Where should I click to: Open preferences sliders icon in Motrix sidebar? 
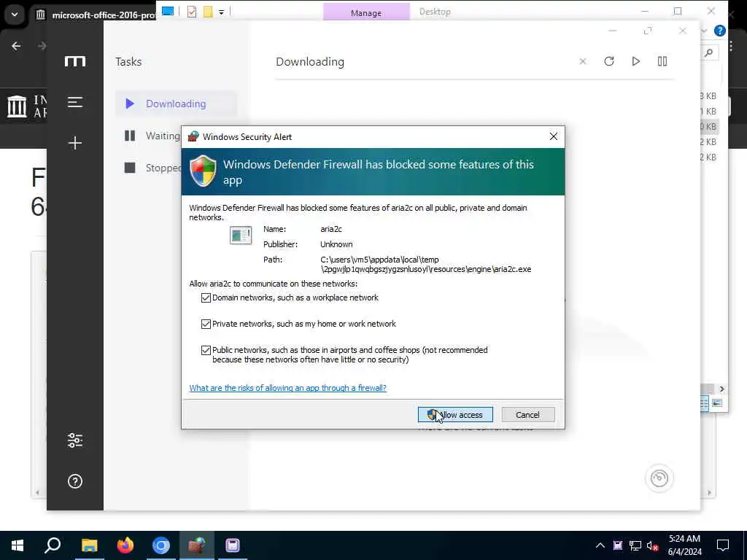click(75, 440)
